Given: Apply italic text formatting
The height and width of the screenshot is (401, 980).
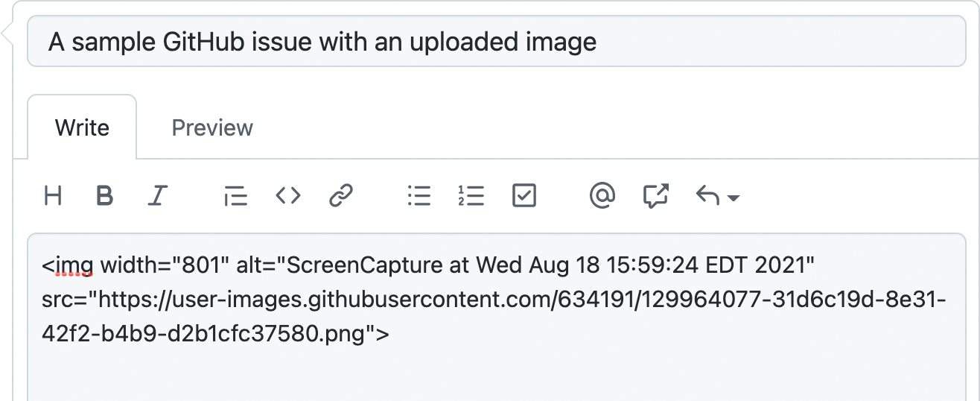Looking at the screenshot, I should [157, 196].
